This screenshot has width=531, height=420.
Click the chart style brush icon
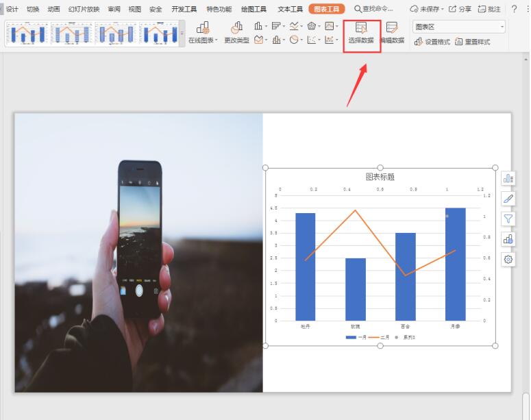pyautogui.click(x=508, y=199)
